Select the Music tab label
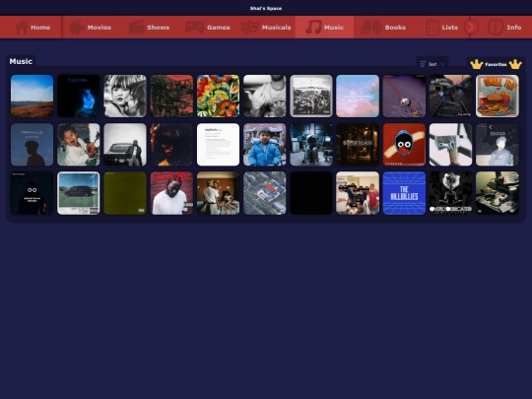Viewport: 532px width, 399px height. tap(334, 28)
